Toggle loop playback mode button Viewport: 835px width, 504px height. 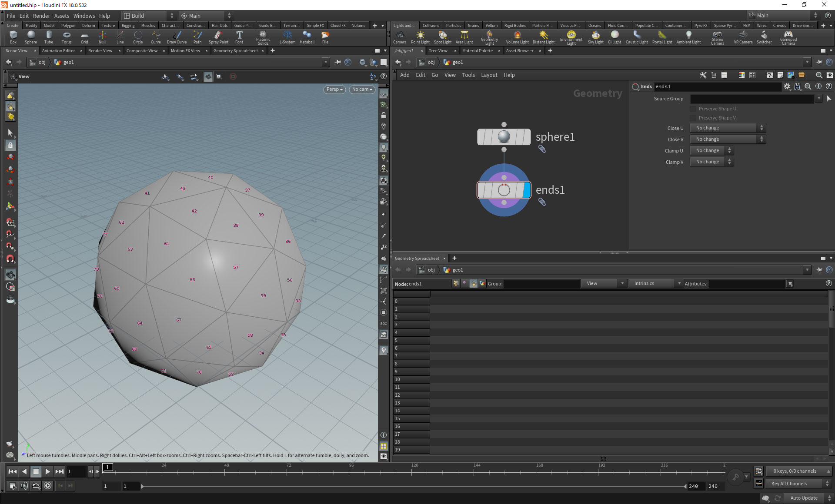[36, 486]
